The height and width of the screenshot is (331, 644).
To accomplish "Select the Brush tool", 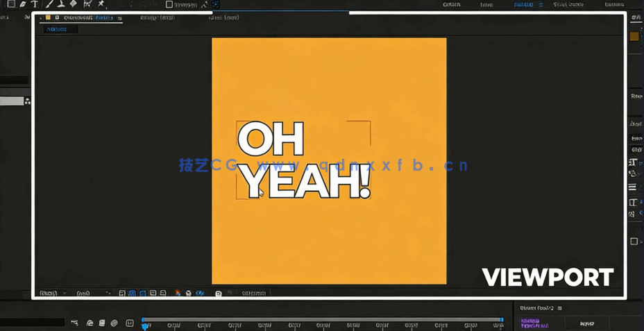I will pos(49,4).
